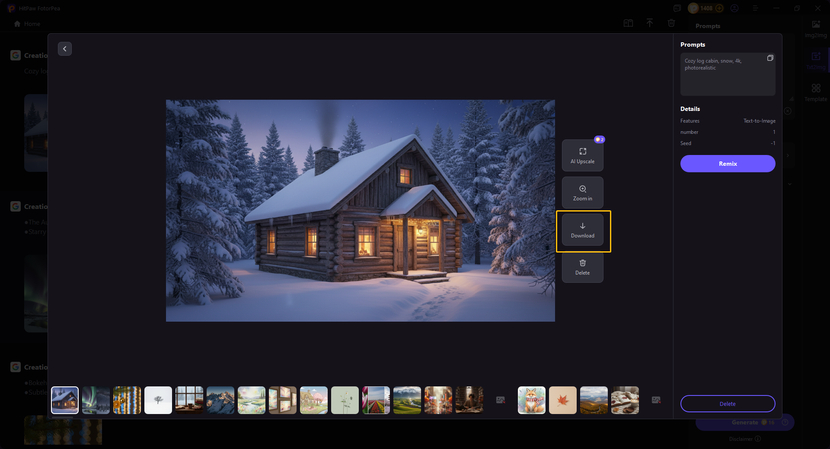
Task: Go to Home in the background window
Action: click(27, 24)
